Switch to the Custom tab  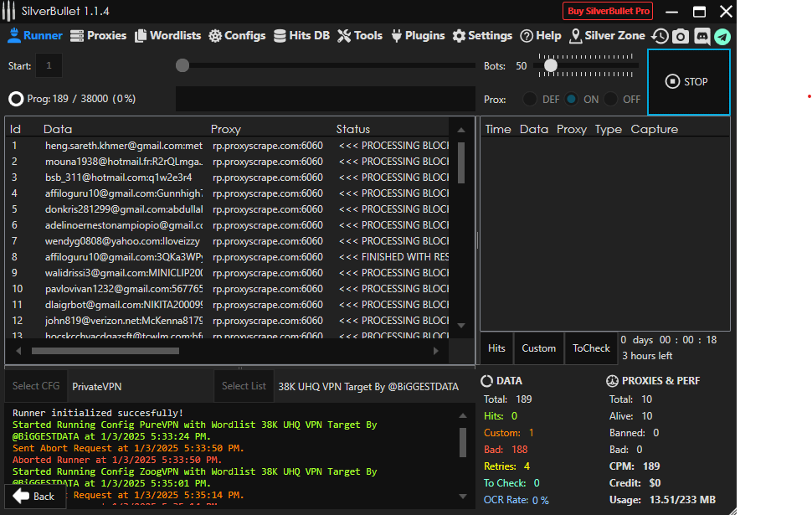(x=538, y=348)
